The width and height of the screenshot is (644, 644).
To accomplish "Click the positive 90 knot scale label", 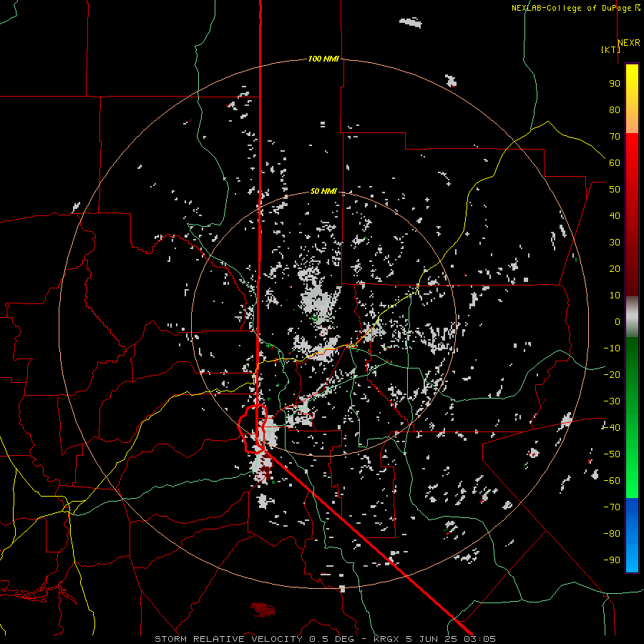I will [615, 84].
